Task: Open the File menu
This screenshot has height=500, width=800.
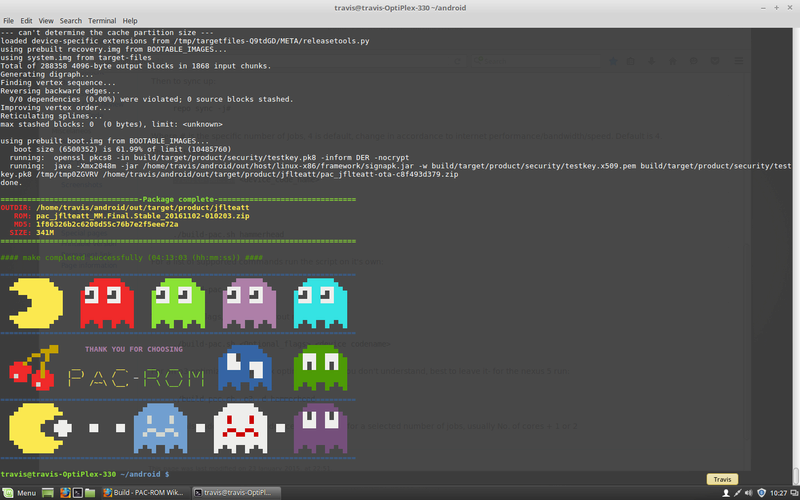Action: (8, 21)
